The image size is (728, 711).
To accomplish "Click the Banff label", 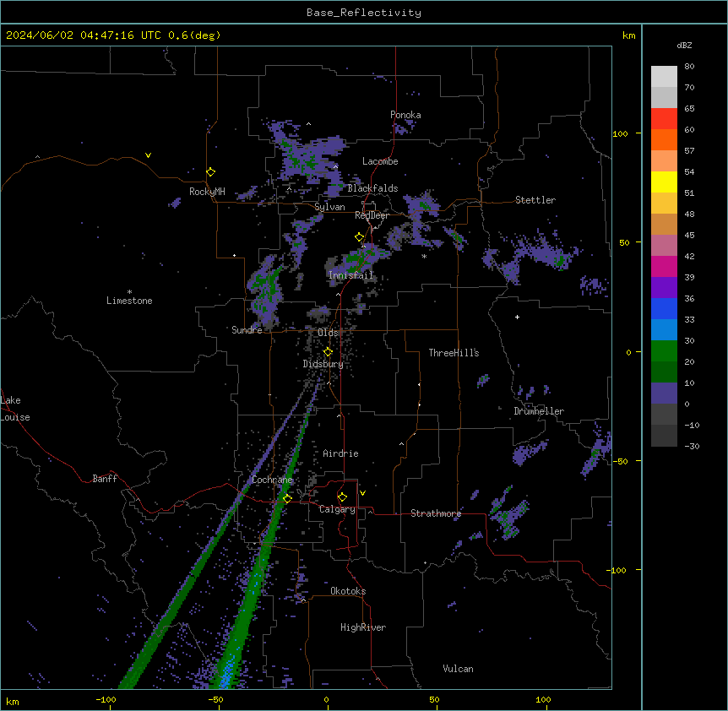I will point(105,479).
